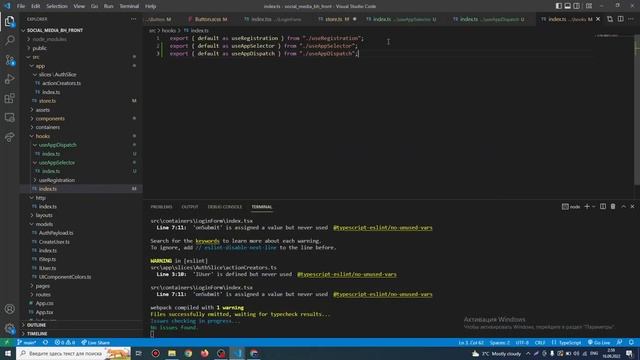
Task: Open the Manage gear icon
Action: click(x=9, y=328)
